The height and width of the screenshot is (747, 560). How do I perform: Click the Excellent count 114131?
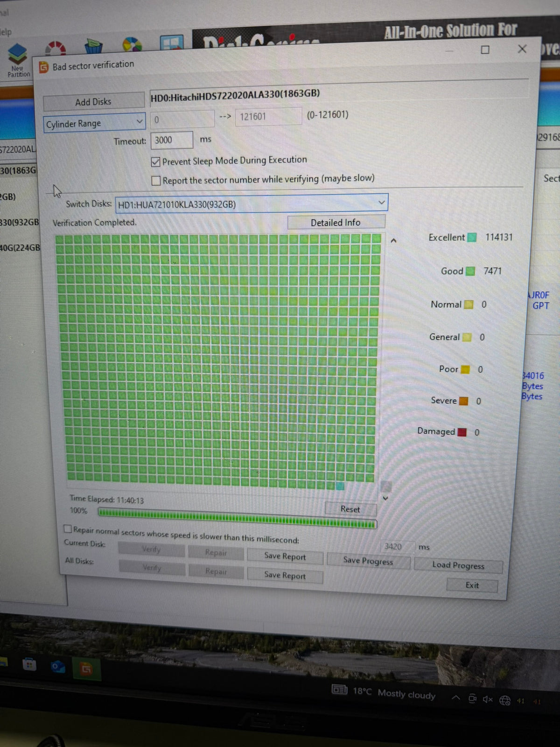pos(499,237)
